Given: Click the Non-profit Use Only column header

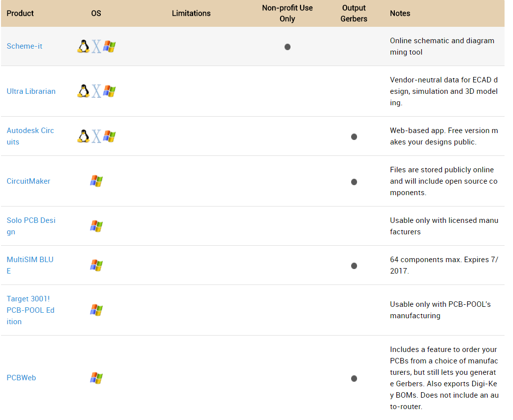Looking at the screenshot, I should 287,13.
